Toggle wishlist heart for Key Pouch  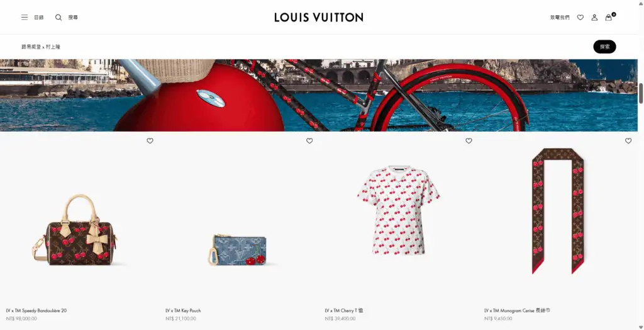pos(309,140)
